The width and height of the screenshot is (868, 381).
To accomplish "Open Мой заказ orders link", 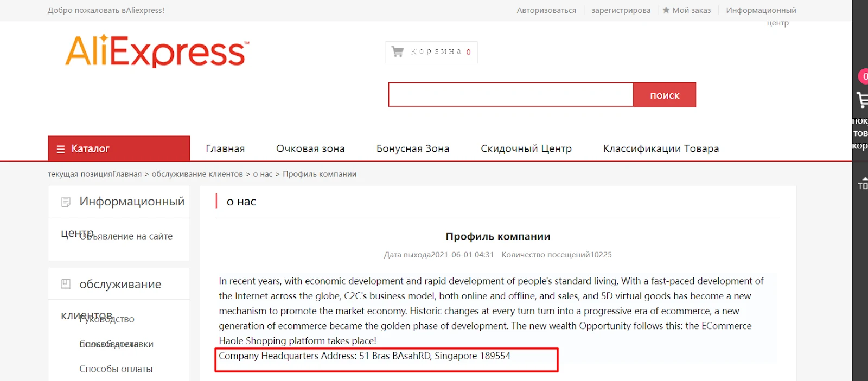I will pos(691,10).
